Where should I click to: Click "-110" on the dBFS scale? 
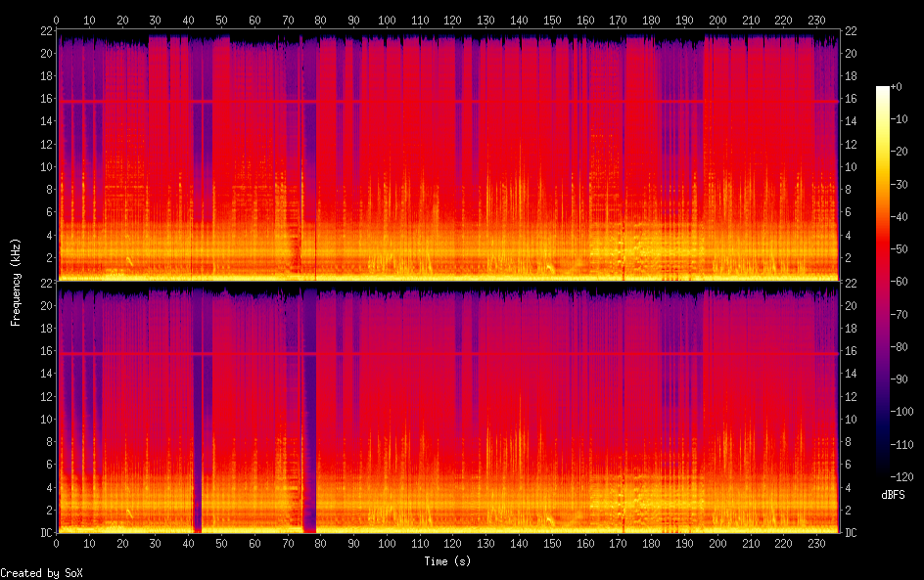[902, 445]
